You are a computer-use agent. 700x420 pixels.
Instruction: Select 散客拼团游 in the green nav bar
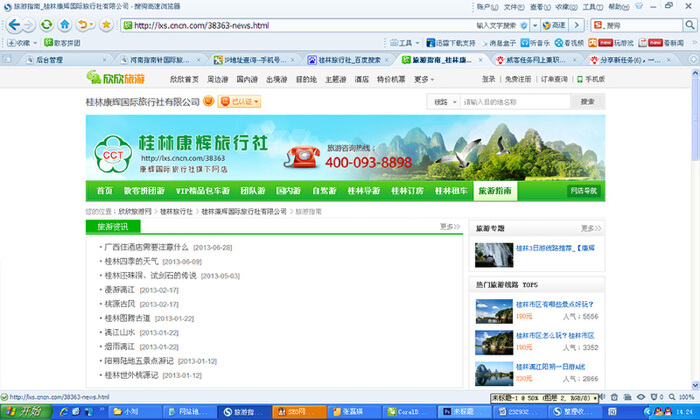click(x=144, y=191)
